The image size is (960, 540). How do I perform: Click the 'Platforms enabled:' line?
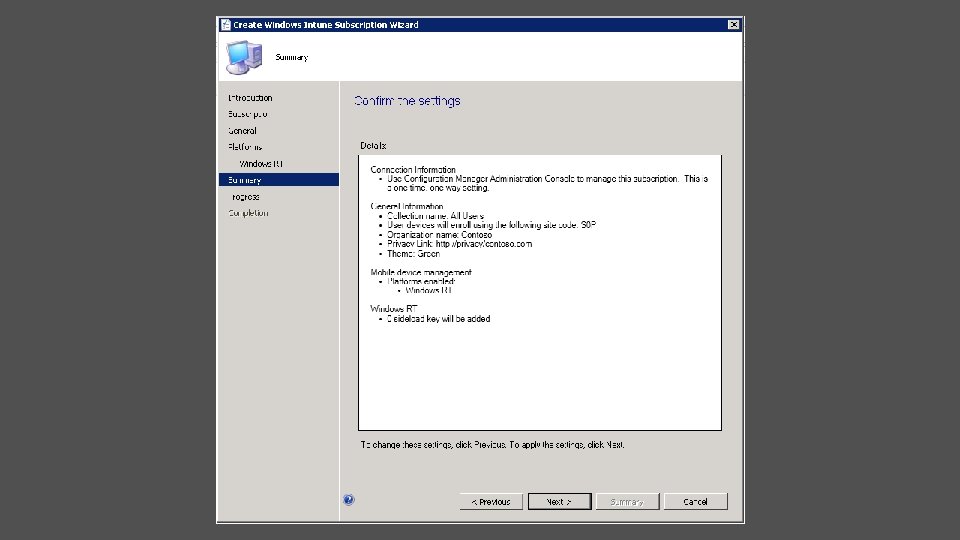tap(421, 282)
